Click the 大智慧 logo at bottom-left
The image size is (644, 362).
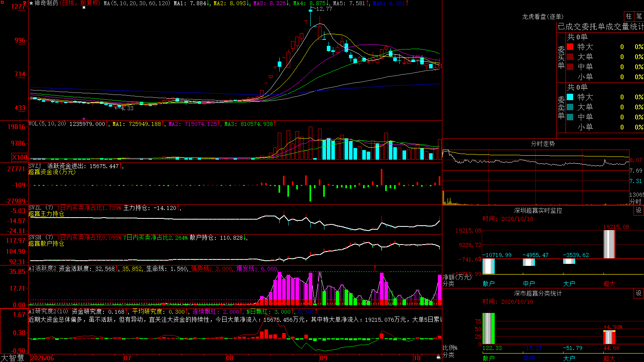pyautogui.click(x=12, y=358)
